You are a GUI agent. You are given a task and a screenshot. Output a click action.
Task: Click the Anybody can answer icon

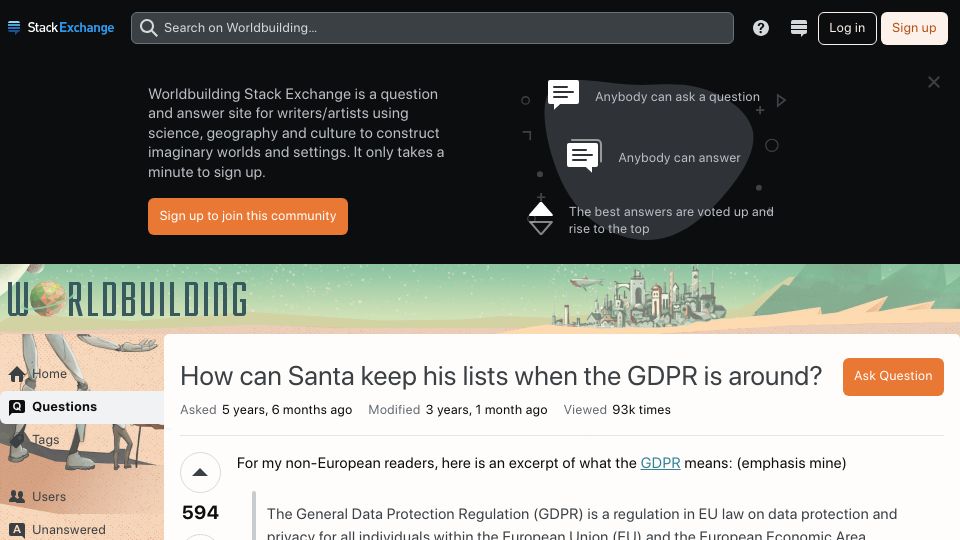[584, 156]
